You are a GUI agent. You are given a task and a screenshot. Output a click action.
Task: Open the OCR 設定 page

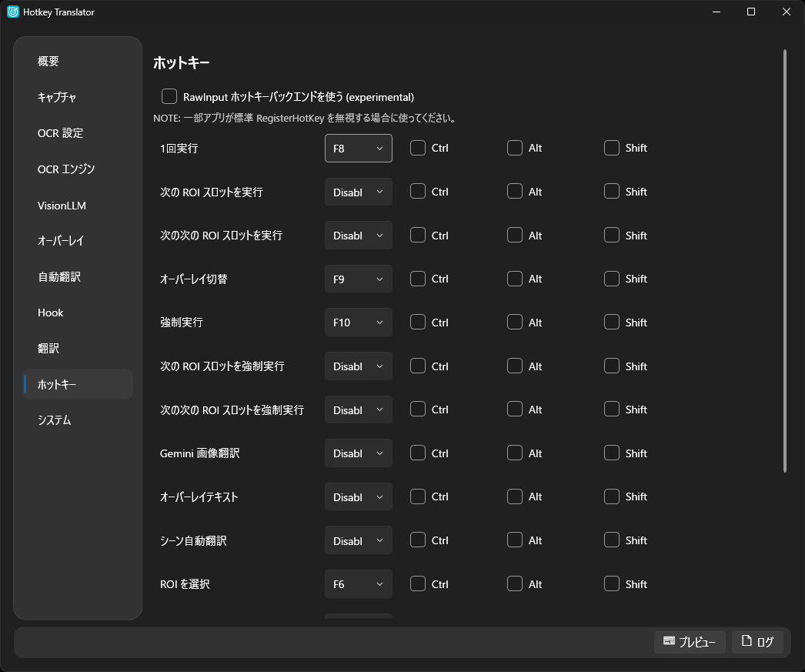78,133
